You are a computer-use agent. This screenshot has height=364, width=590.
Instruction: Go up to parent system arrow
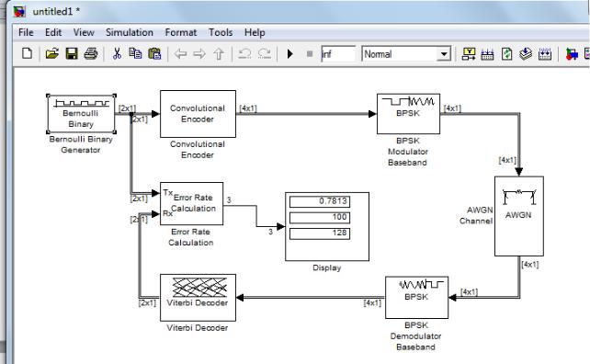[219, 54]
